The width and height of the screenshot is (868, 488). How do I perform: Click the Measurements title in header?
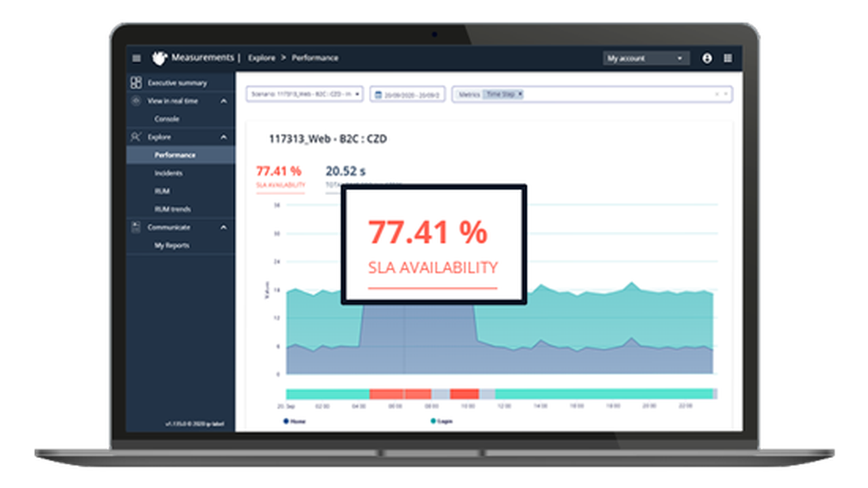click(202, 58)
